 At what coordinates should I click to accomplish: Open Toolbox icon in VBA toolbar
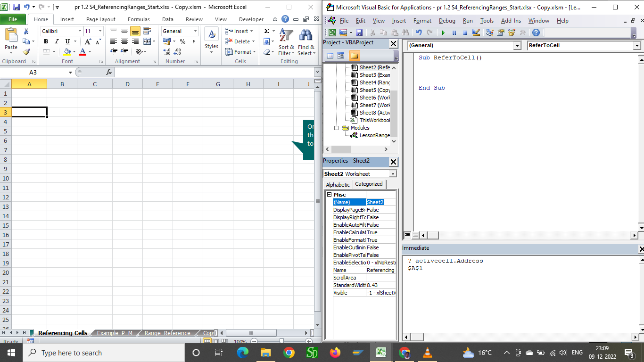(x=522, y=33)
